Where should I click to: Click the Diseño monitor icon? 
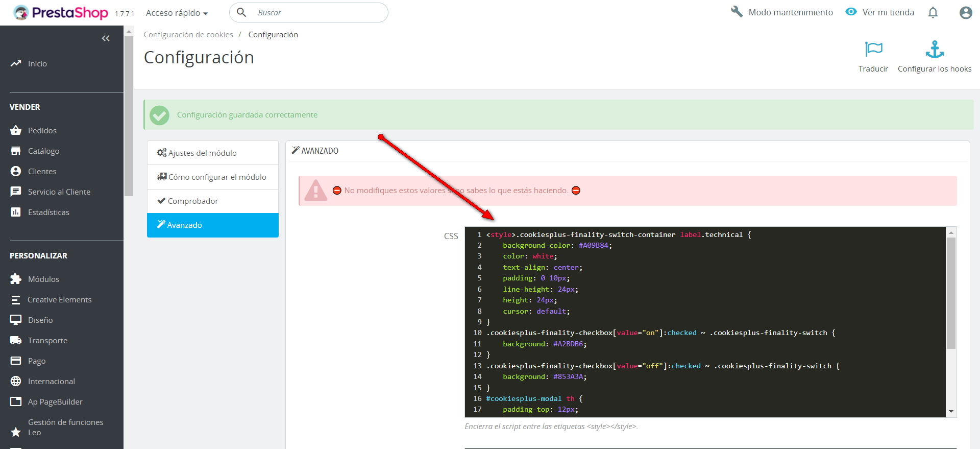16,320
